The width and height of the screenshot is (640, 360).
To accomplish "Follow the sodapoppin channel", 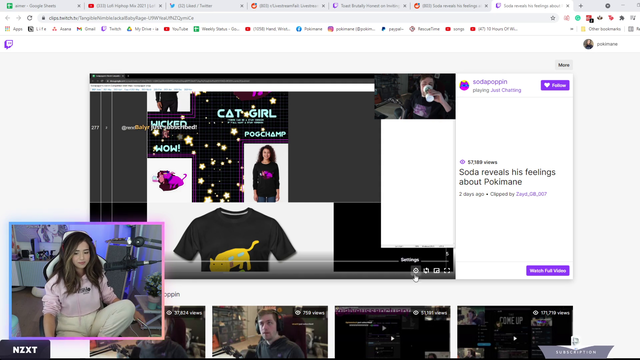I will coord(555,85).
